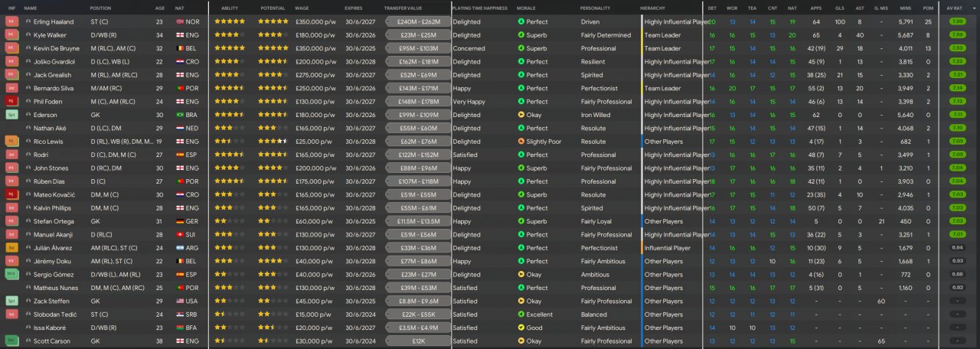Click Kyle Walker's Team Leader hierarchy cell
980x349 pixels.
coord(662,35)
